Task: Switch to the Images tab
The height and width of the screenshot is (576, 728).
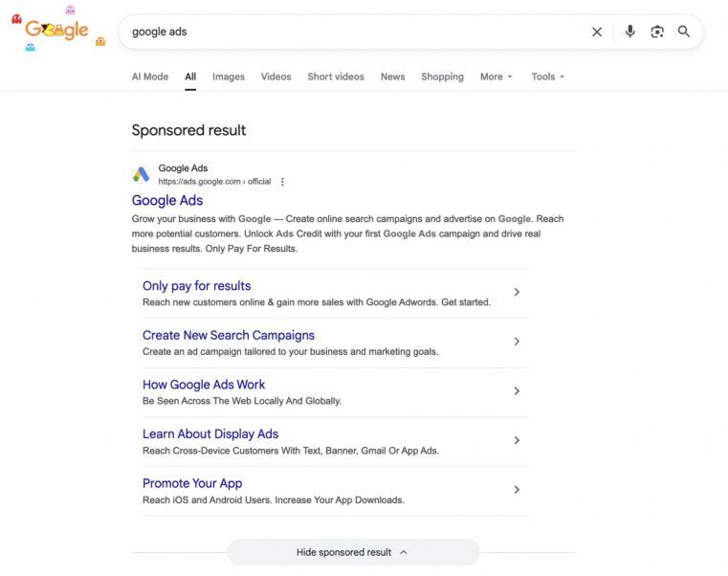Action: (x=229, y=77)
